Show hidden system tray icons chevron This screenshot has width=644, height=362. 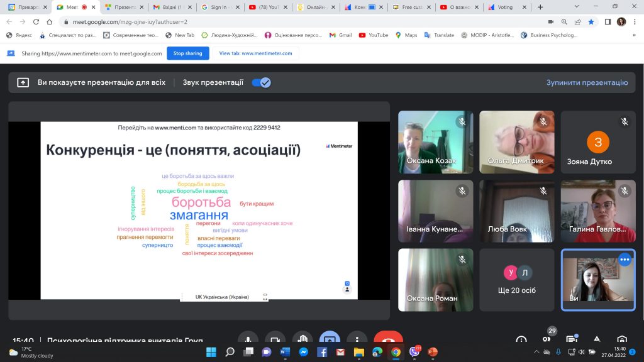click(536, 352)
